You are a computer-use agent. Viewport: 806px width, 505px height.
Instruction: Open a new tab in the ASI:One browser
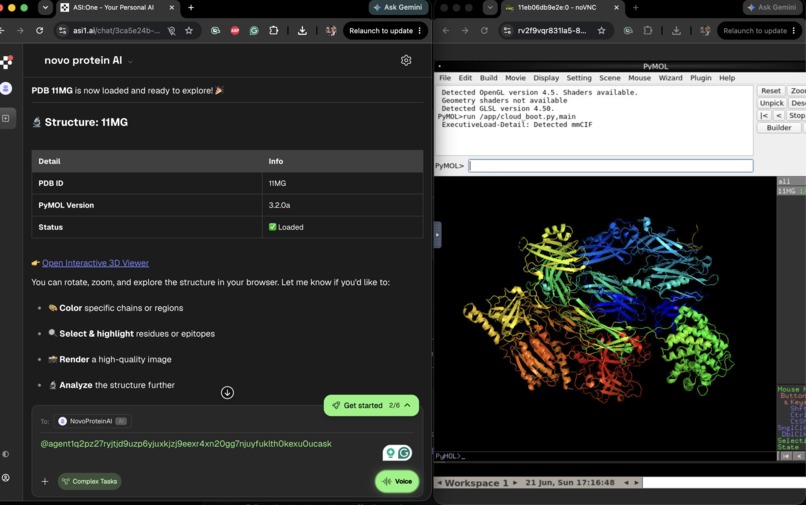tap(191, 8)
